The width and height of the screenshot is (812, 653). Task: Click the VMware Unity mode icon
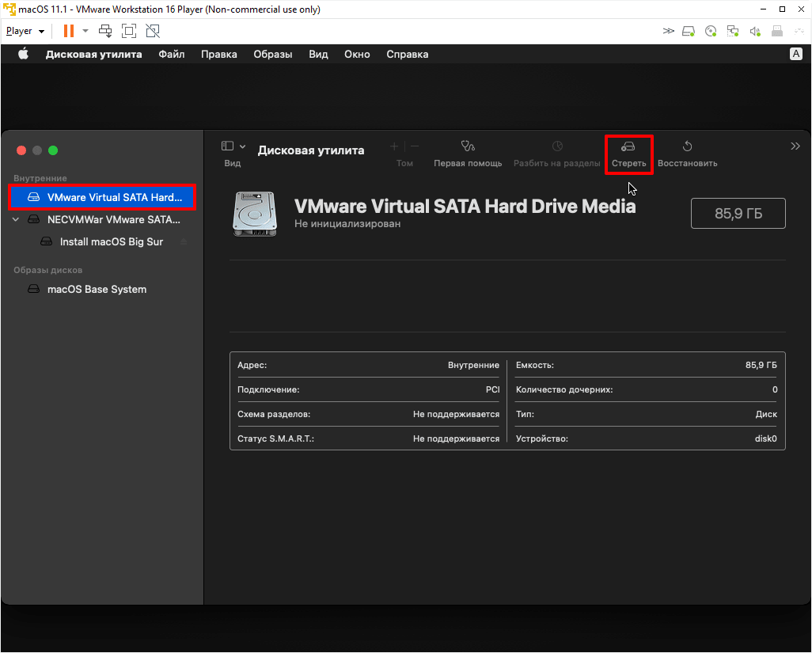coord(153,31)
